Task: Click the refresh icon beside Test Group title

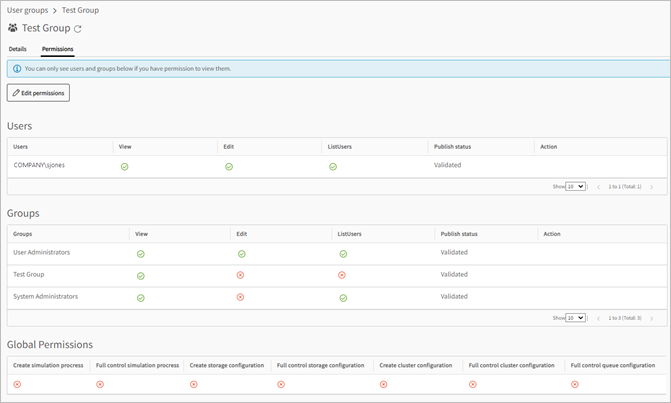Action: (x=78, y=29)
